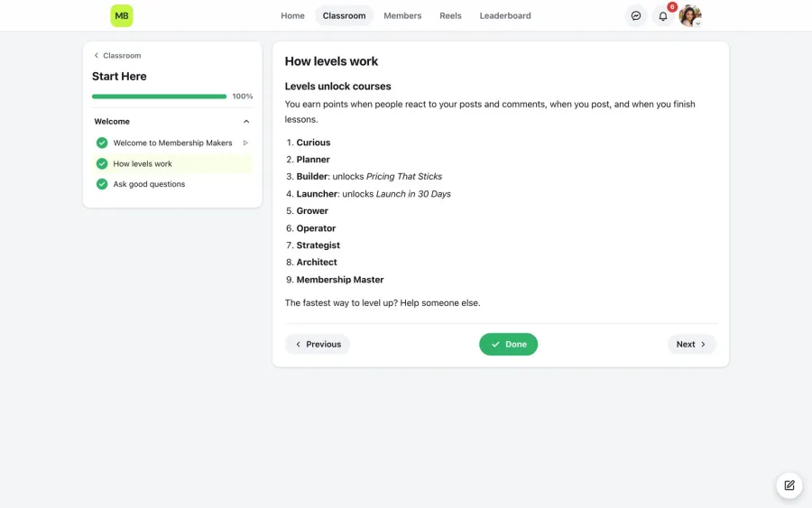Click the Next lesson button
Viewport: 812px width, 508px height.
tap(691, 345)
